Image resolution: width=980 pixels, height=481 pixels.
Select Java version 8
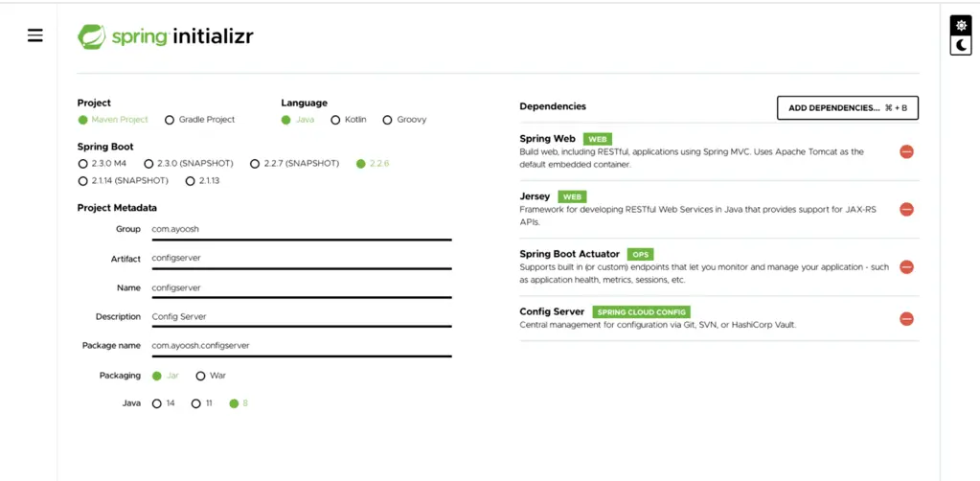click(239, 403)
